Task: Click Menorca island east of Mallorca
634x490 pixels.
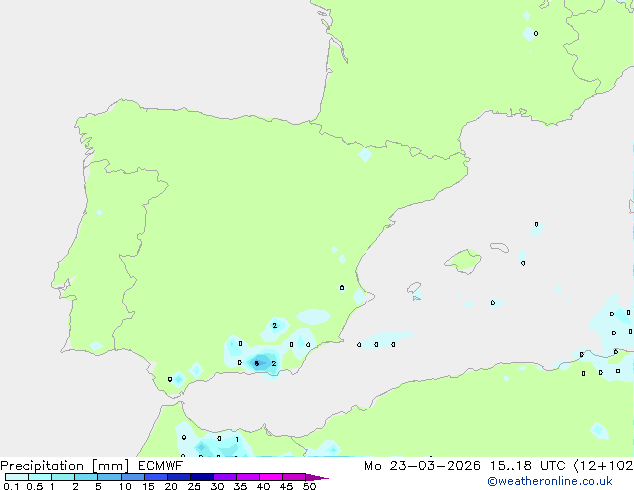Action: [499, 247]
